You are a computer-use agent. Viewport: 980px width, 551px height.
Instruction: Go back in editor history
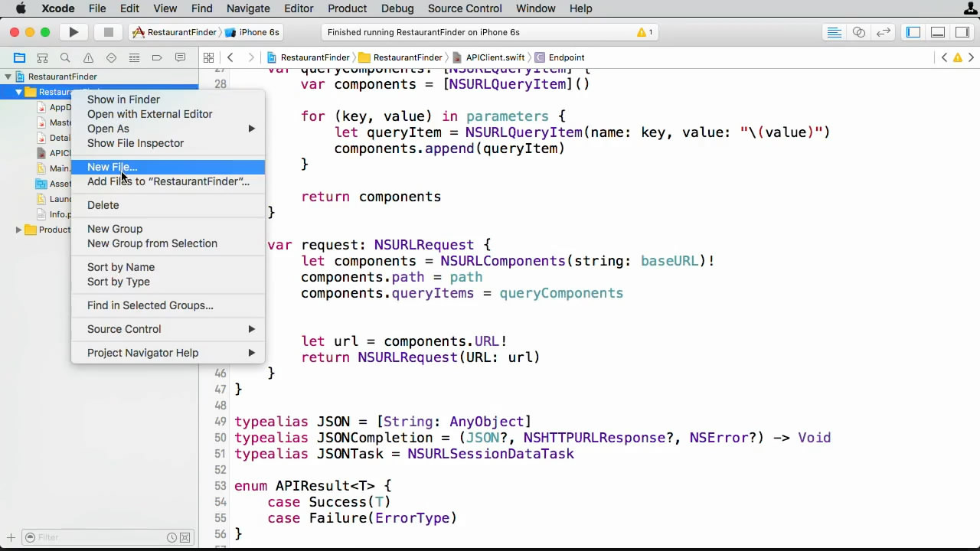tap(230, 57)
